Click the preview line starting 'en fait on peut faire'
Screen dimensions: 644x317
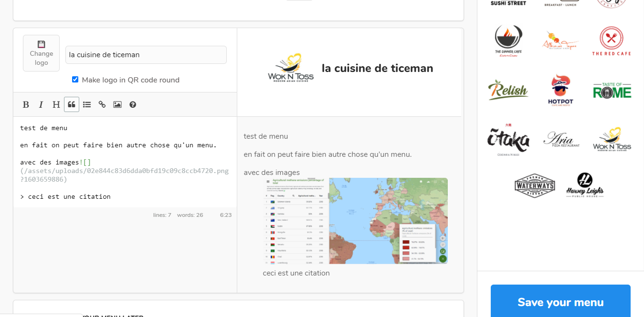tap(327, 154)
